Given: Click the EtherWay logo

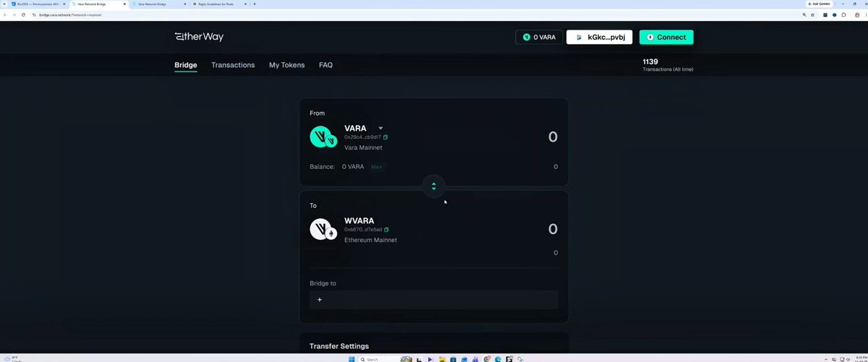Looking at the screenshot, I should (x=199, y=37).
